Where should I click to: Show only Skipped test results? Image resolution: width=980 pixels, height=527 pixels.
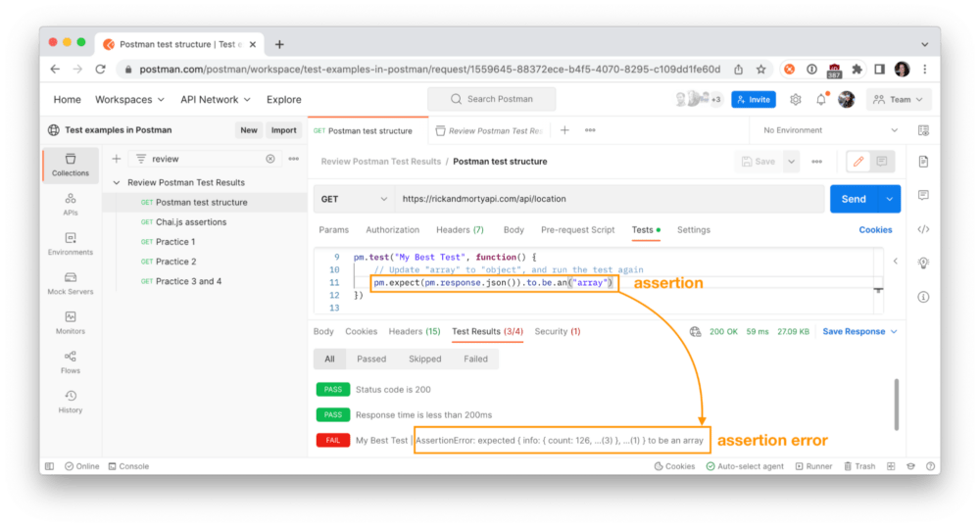(x=425, y=359)
